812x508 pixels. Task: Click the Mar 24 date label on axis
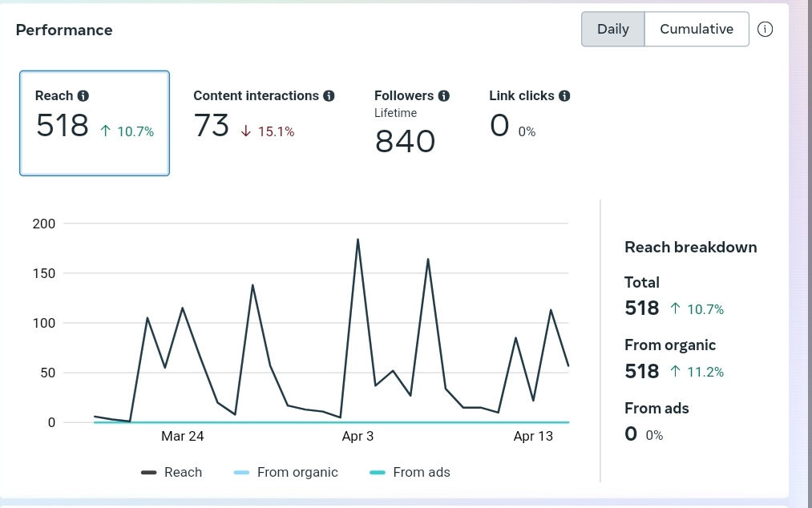click(183, 437)
